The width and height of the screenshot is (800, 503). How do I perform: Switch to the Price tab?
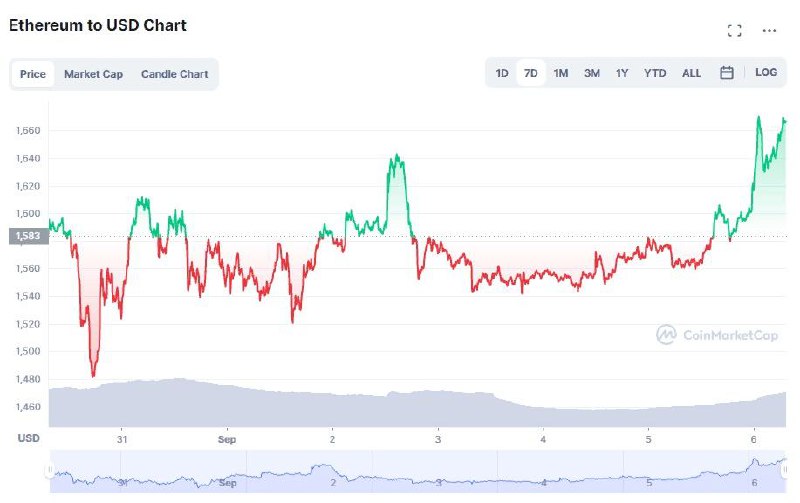pos(33,74)
